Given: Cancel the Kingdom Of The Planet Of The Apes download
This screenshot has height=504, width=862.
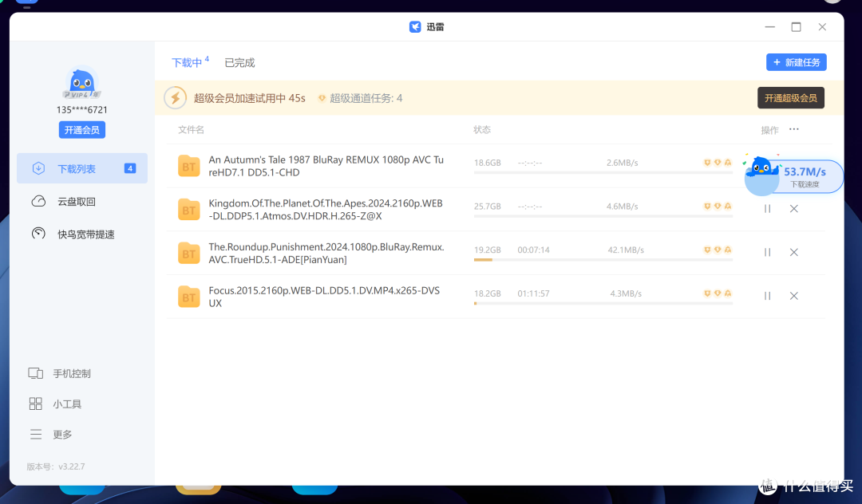Looking at the screenshot, I should pos(794,209).
